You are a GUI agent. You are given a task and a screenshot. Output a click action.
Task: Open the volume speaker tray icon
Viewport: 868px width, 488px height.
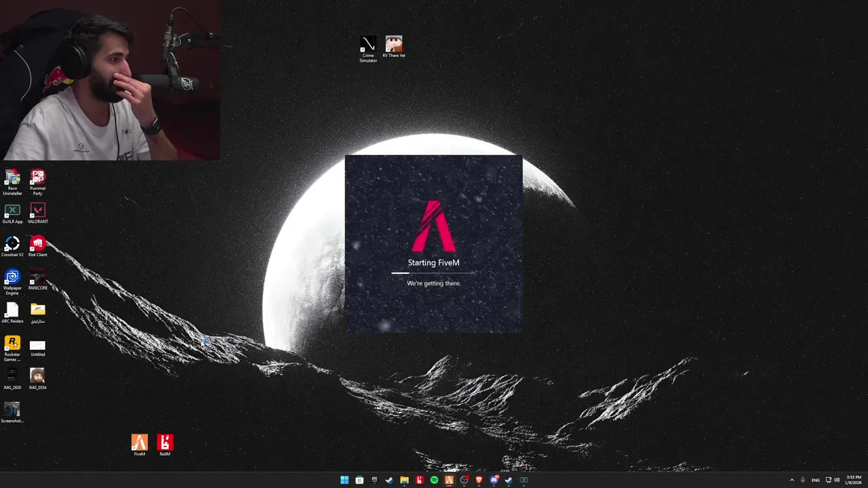coord(836,480)
